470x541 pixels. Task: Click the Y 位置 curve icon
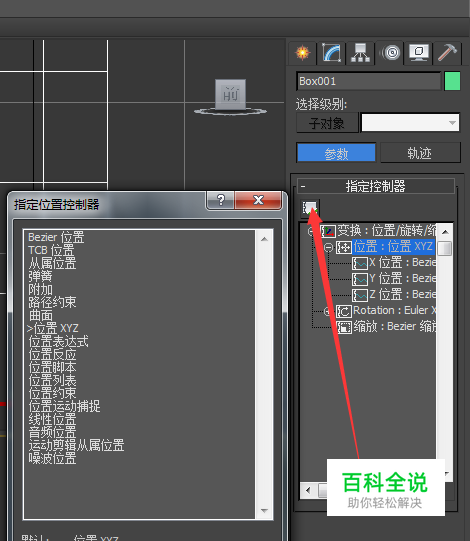pos(360,279)
